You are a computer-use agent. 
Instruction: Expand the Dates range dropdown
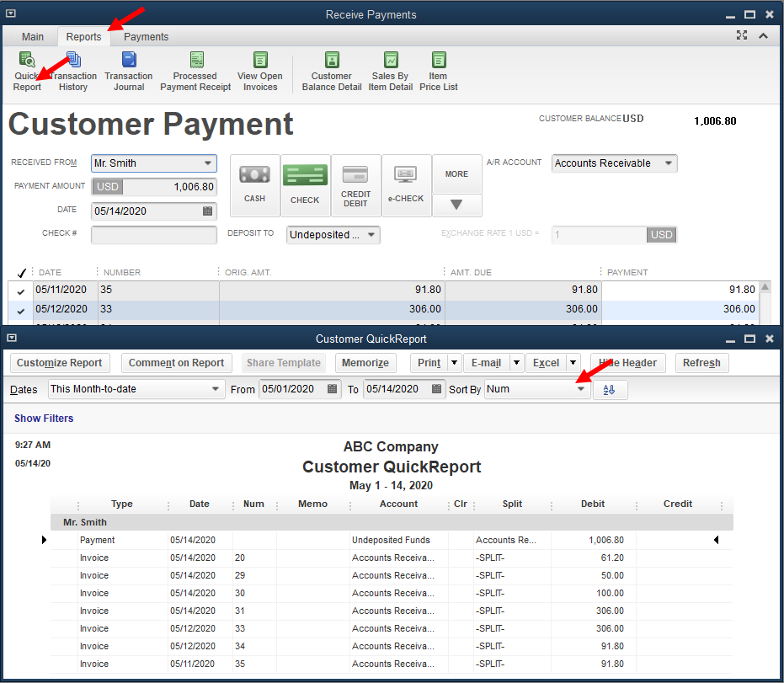point(214,389)
